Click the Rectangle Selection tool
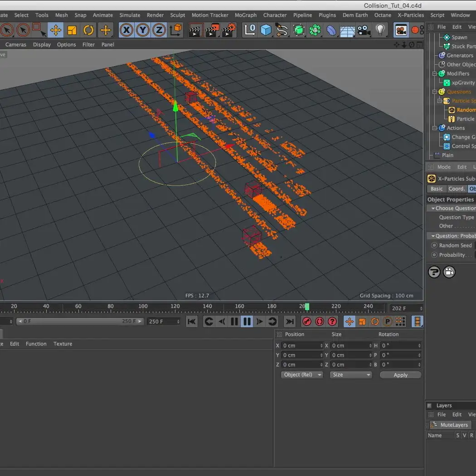Screen dimensions: 476x476 tap(39, 30)
